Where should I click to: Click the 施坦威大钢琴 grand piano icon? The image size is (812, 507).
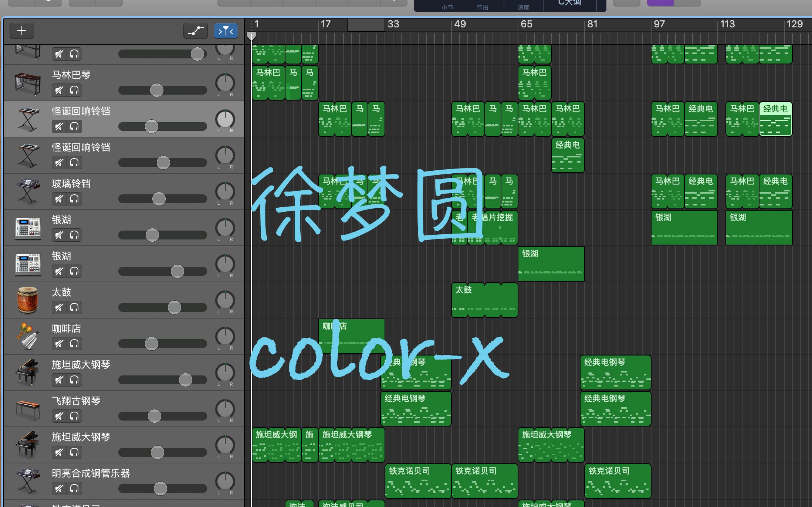(x=27, y=372)
